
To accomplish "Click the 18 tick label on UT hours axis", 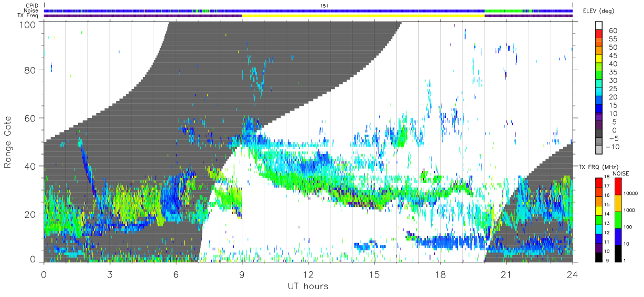I will click(x=440, y=274).
